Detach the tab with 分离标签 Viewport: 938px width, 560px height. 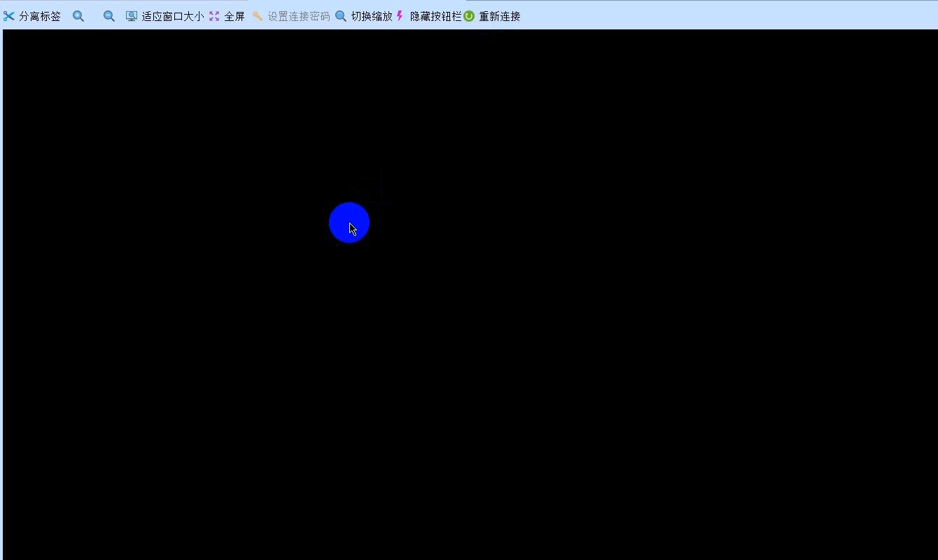(x=32, y=16)
